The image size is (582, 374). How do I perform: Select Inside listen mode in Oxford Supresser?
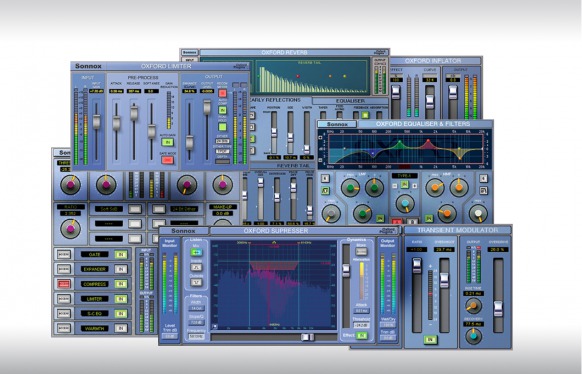click(x=196, y=268)
